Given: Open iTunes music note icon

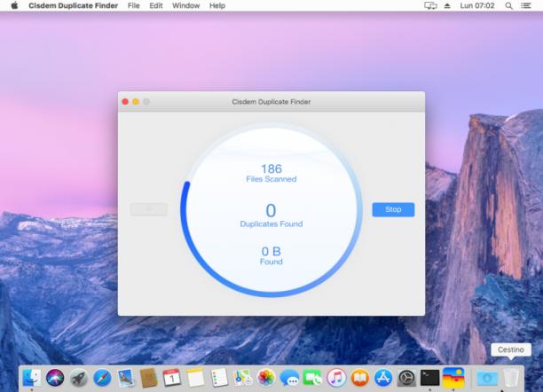Looking at the screenshot, I should point(336,378).
